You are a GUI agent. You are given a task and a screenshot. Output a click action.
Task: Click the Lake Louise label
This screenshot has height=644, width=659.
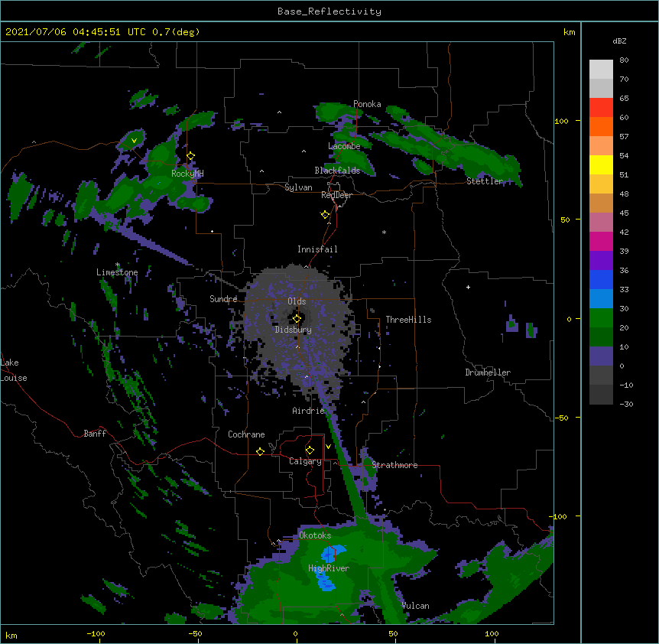(x=14, y=370)
